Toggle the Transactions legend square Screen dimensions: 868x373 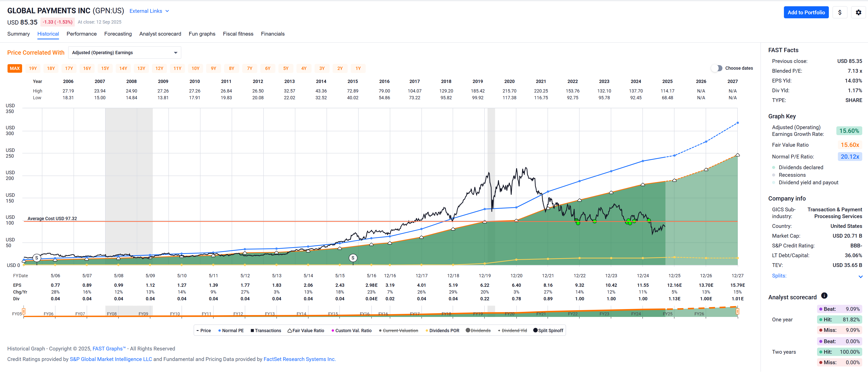252,331
